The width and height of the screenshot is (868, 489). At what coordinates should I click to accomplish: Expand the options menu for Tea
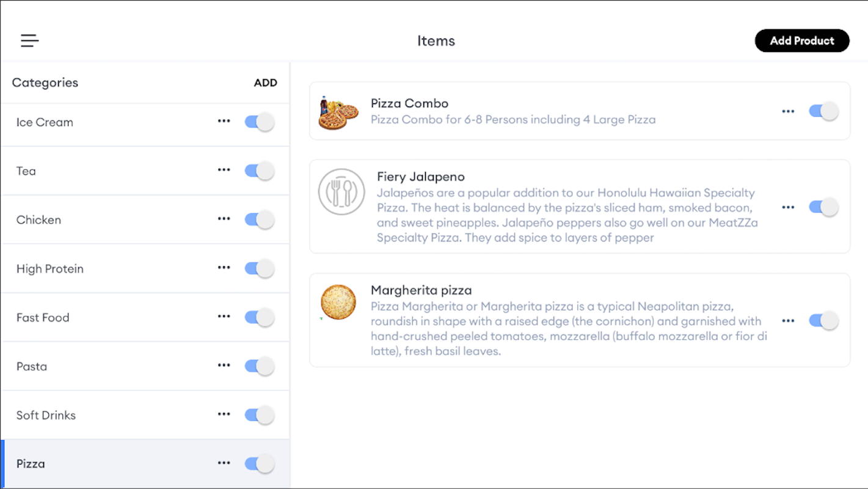tap(224, 170)
